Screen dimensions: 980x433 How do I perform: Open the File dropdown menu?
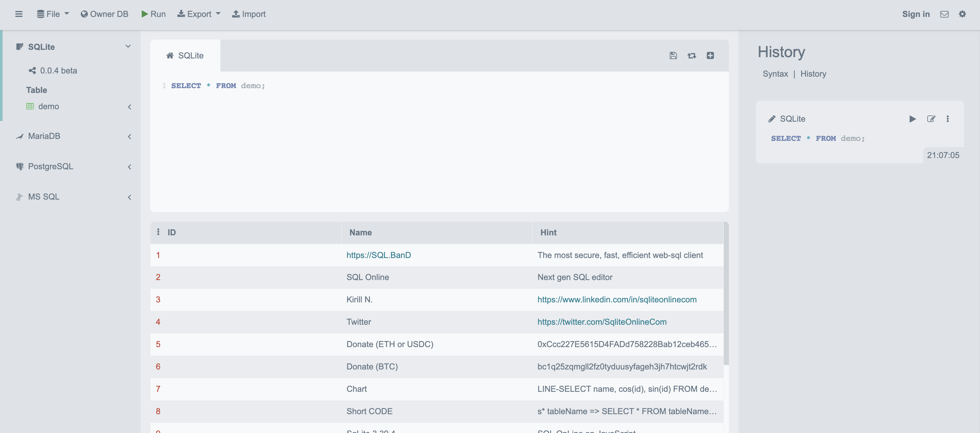(53, 14)
